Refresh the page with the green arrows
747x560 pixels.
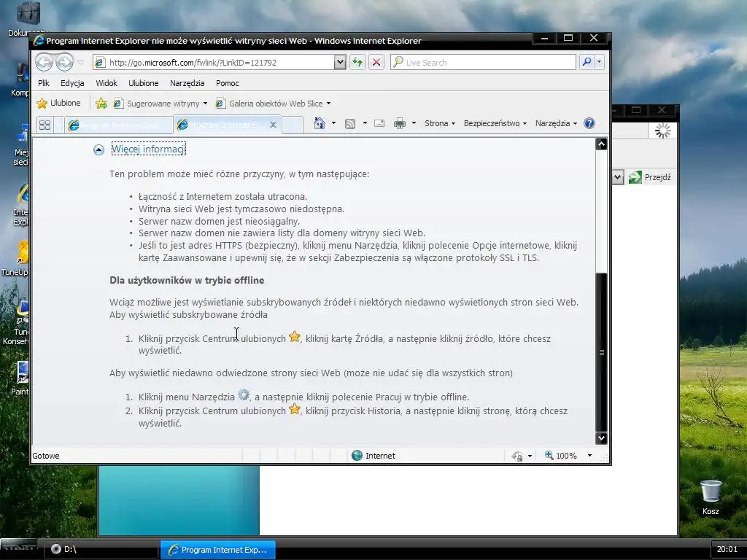357,63
